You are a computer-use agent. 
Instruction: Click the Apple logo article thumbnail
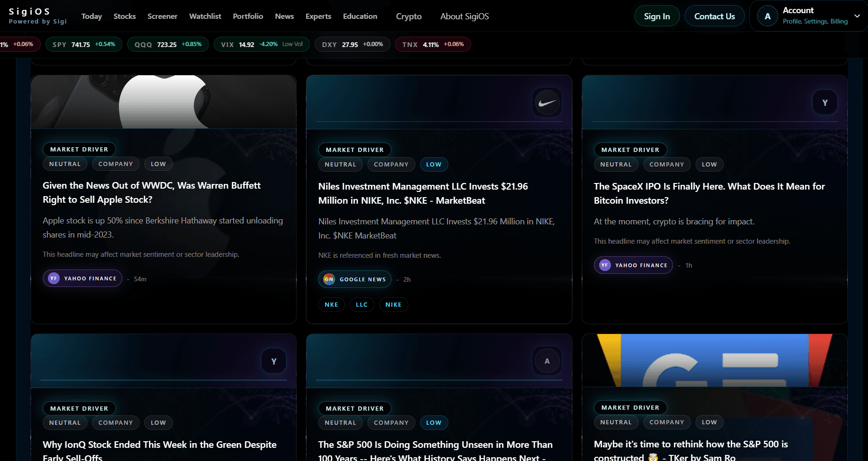click(x=164, y=102)
